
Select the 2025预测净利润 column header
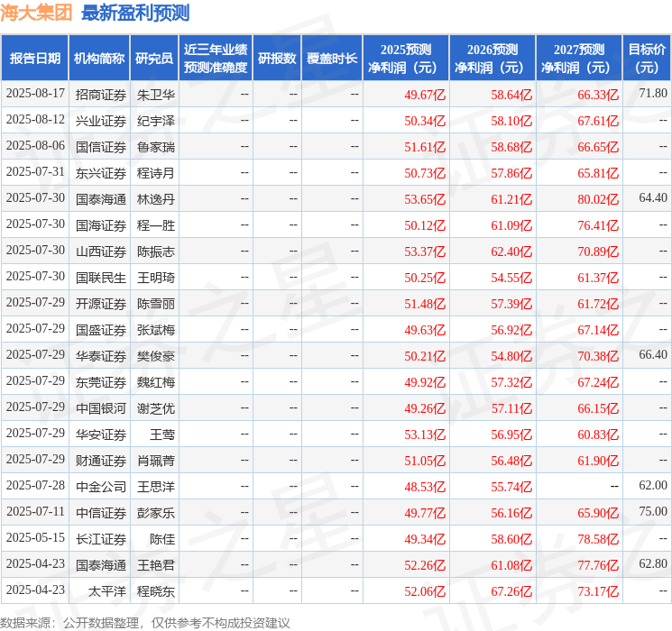tap(406, 58)
